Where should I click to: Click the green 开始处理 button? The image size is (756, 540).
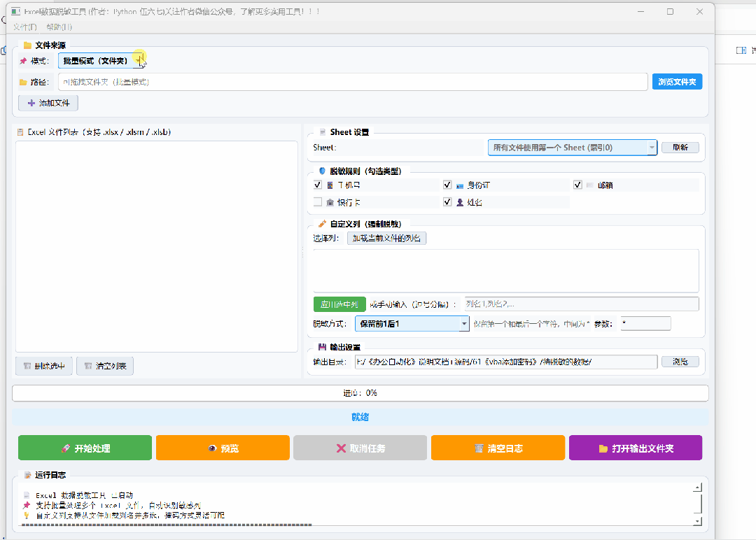[85, 448]
